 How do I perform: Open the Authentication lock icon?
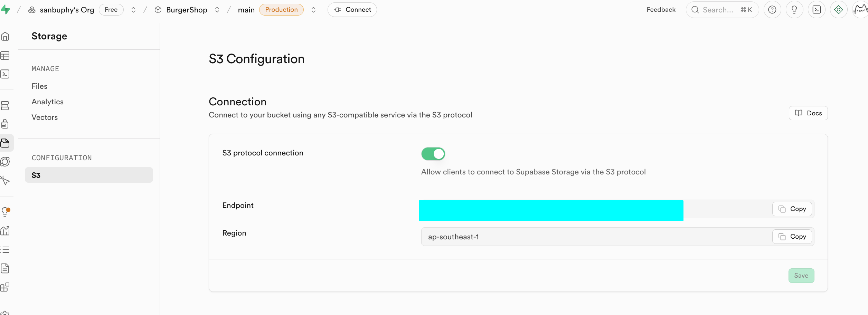[5, 124]
